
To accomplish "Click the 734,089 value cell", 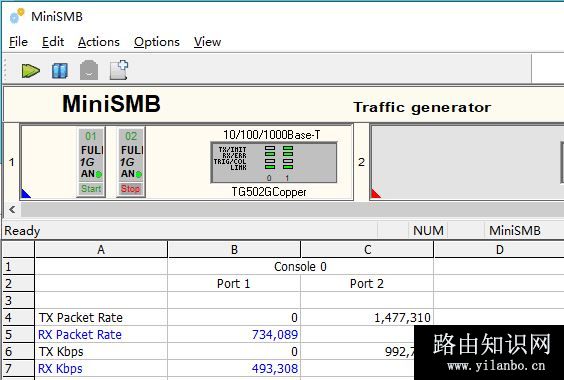I will pyautogui.click(x=234, y=334).
